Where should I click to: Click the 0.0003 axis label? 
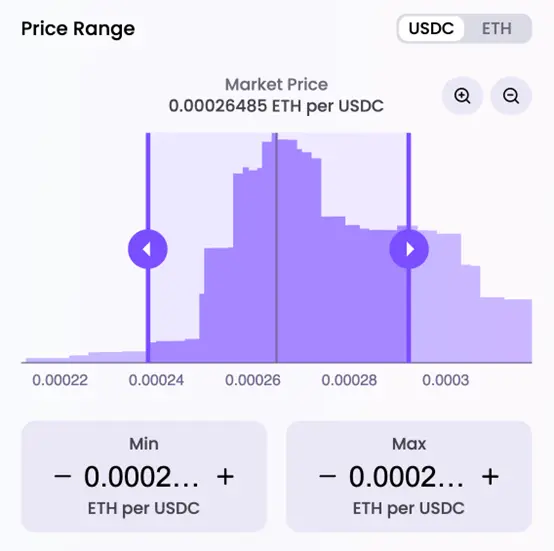(x=446, y=380)
